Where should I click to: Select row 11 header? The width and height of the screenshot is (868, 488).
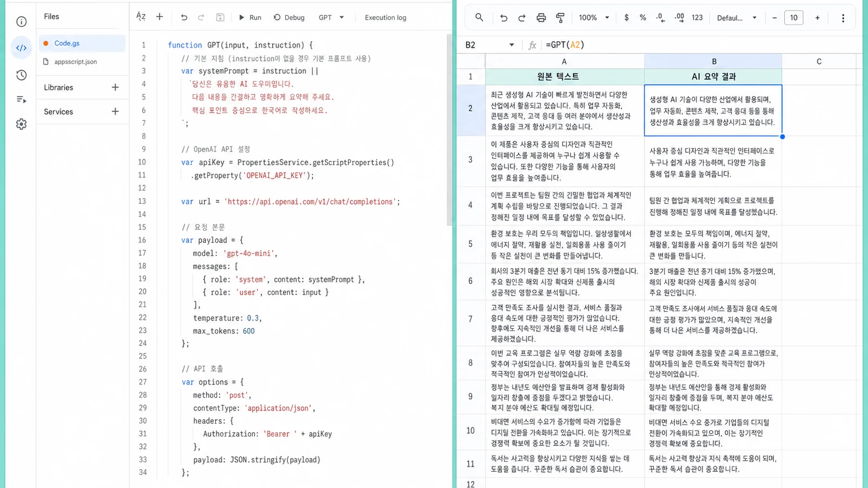pyautogui.click(x=470, y=464)
